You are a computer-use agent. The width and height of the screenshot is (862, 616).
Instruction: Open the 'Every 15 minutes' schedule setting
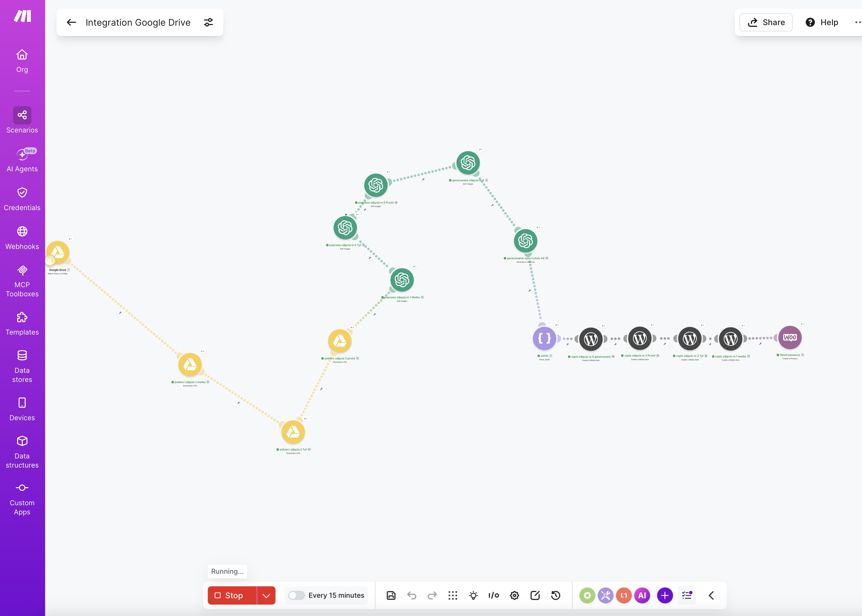(x=336, y=595)
